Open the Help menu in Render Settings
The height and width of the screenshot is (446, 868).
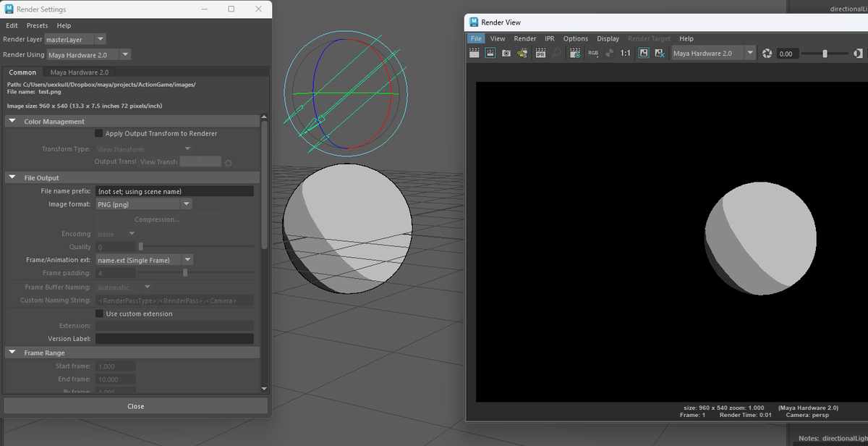pyautogui.click(x=64, y=25)
